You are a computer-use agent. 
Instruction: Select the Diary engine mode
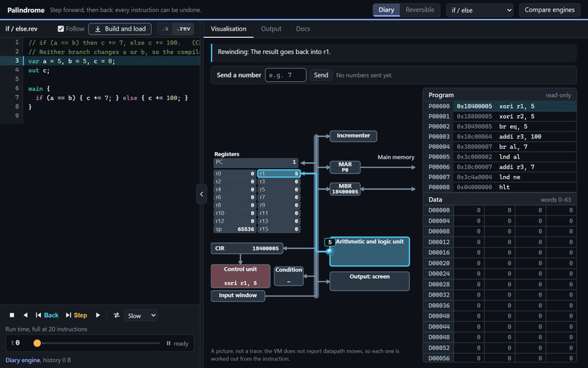386,9
